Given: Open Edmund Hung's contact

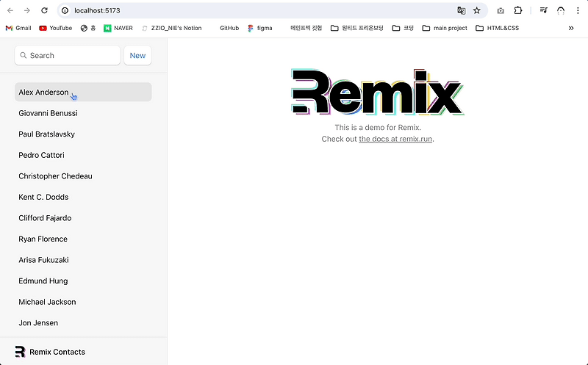Looking at the screenshot, I should [83, 281].
